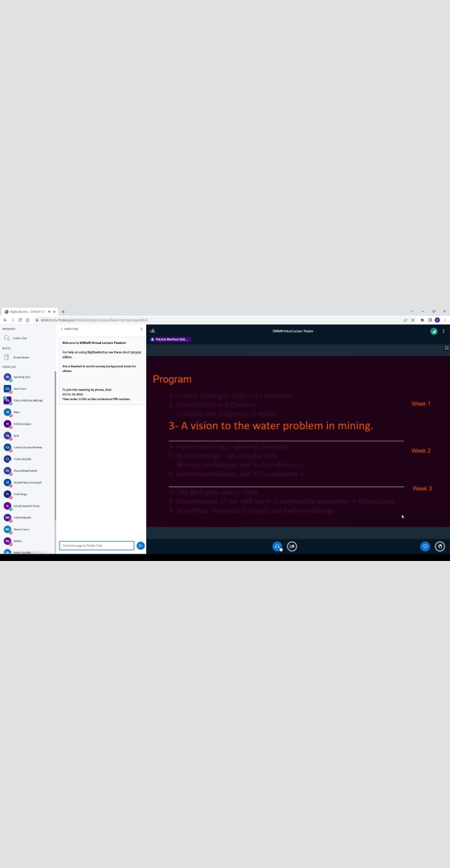Image resolution: width=450 pixels, height=868 pixels.
Task: Toggle the browser side panel icon
Action: (430, 320)
